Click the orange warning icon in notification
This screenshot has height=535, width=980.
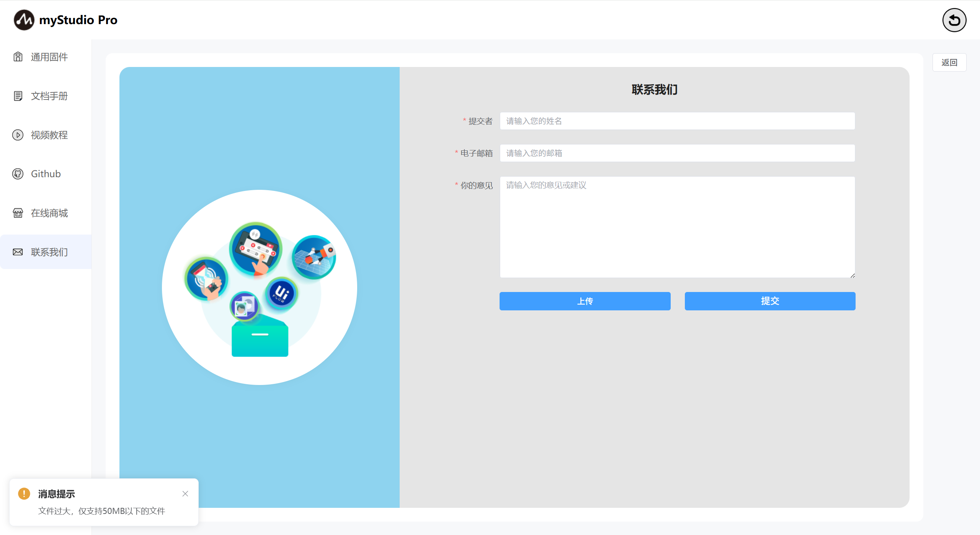[x=24, y=494]
